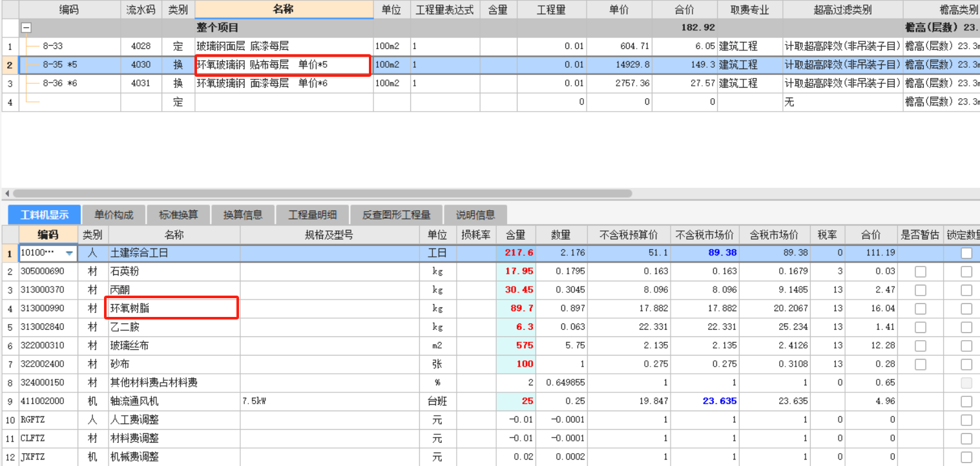Open the 工程量明细 tab
980x466 pixels.
pos(312,215)
